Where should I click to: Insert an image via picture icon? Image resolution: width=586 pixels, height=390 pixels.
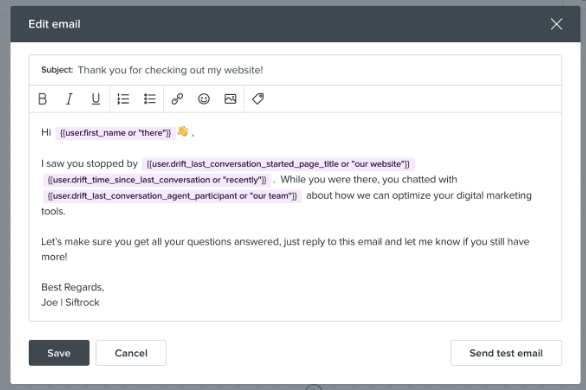pos(230,99)
